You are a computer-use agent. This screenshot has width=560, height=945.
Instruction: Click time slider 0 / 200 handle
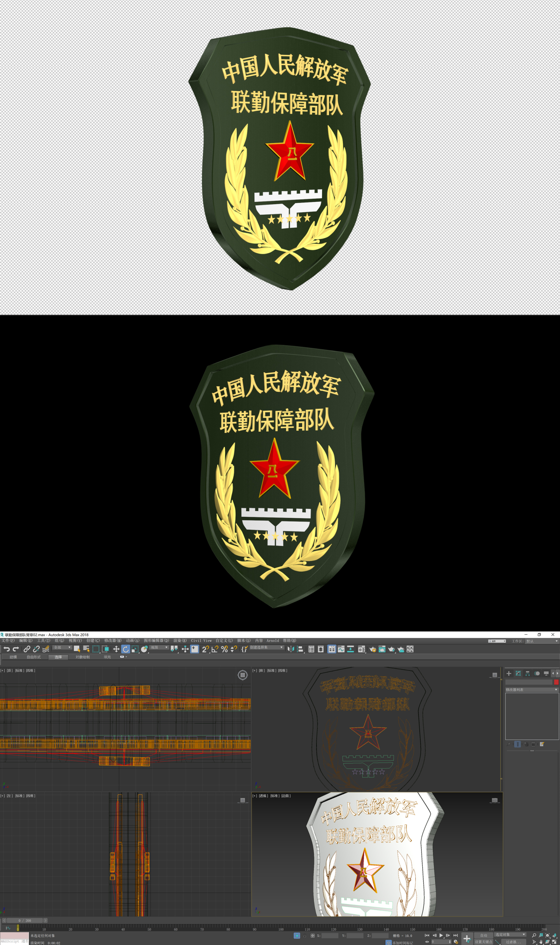[x=25, y=920]
